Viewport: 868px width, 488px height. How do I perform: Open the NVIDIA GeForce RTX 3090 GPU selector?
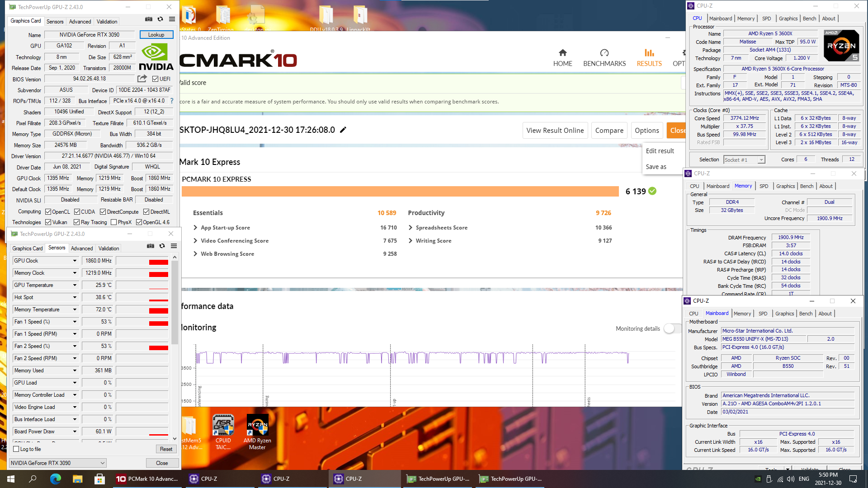pyautogui.click(x=57, y=463)
